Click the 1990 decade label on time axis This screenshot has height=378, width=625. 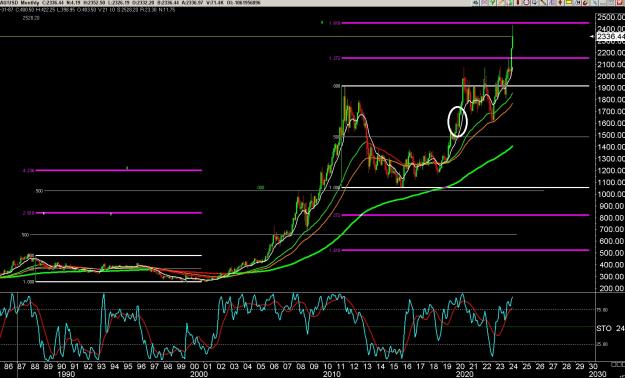[x=65, y=374]
